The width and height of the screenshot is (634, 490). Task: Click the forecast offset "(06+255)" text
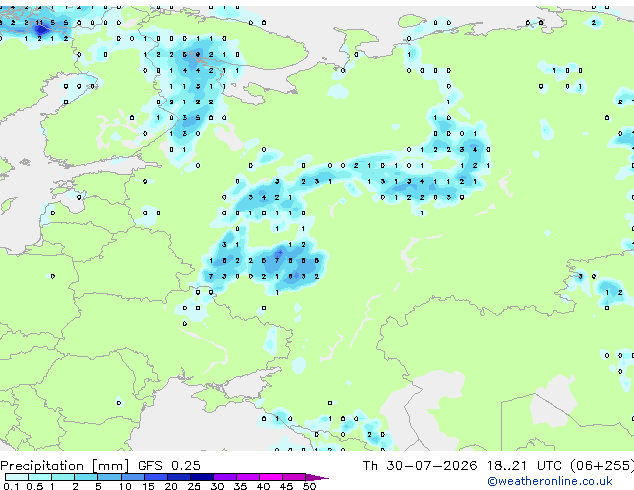tap(602, 466)
